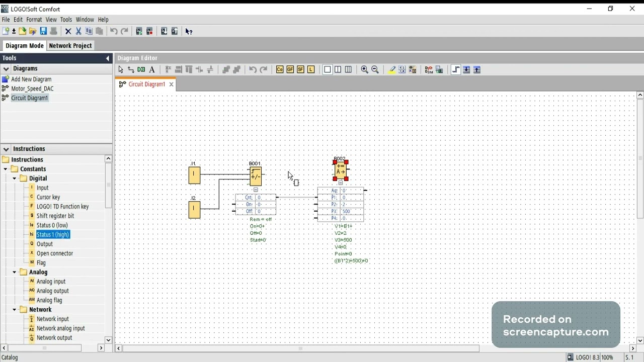Image resolution: width=644 pixels, height=362 pixels.
Task: Cut selection with the scissors icon
Action: click(x=78, y=31)
